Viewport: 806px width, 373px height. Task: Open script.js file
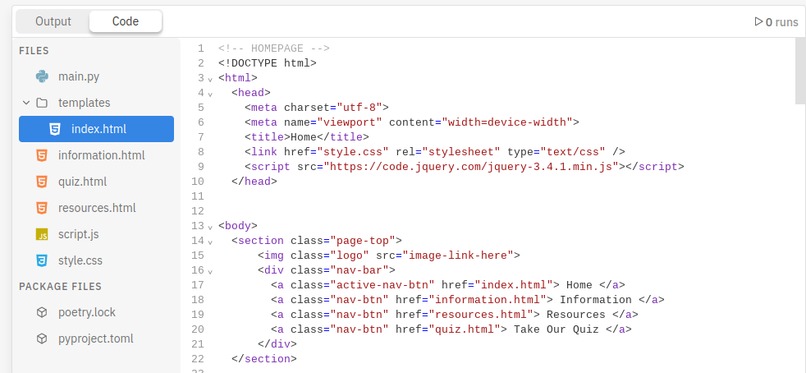click(78, 234)
